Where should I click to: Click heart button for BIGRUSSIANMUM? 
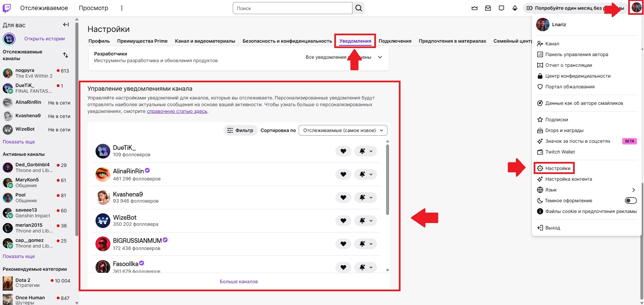(343, 244)
